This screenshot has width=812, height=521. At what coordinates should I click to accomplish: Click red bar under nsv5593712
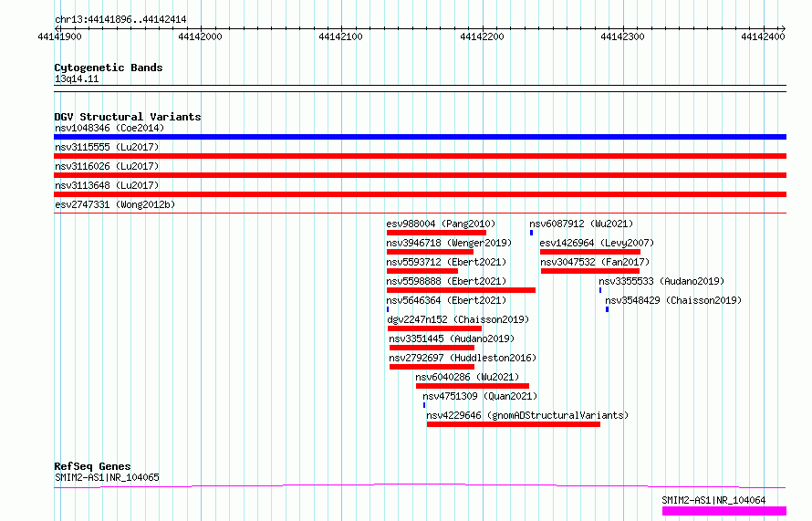(x=422, y=271)
